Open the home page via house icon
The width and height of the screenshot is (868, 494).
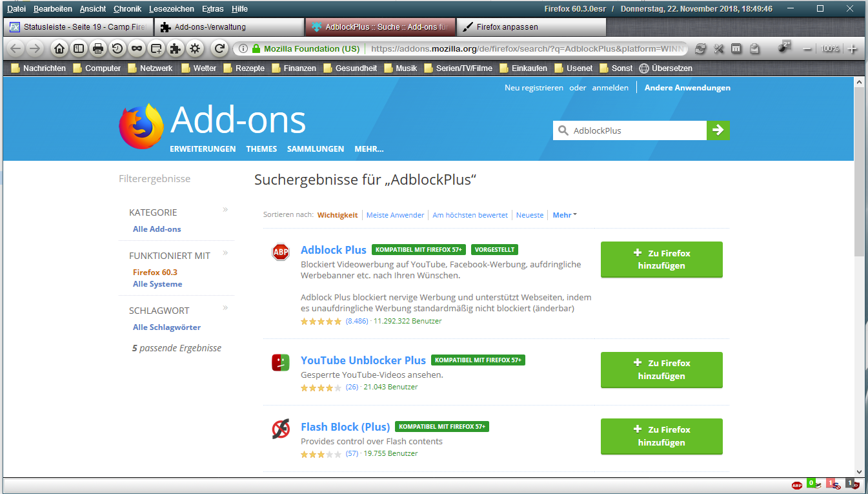click(59, 48)
